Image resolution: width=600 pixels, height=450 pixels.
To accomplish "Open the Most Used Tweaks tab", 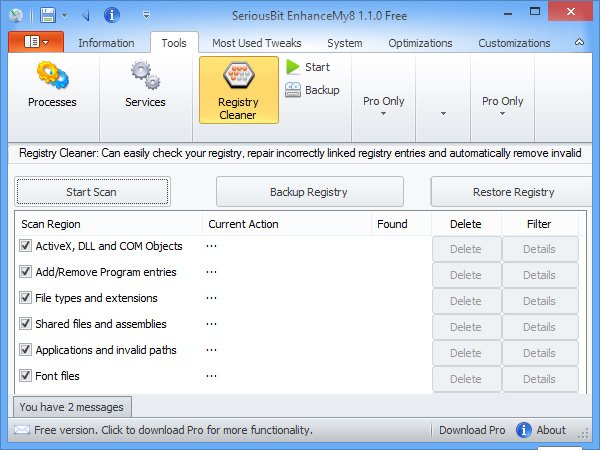I will click(x=257, y=43).
